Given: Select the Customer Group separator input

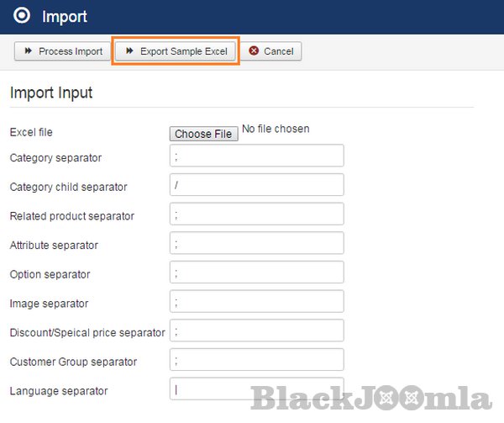Looking at the screenshot, I should 256,360.
